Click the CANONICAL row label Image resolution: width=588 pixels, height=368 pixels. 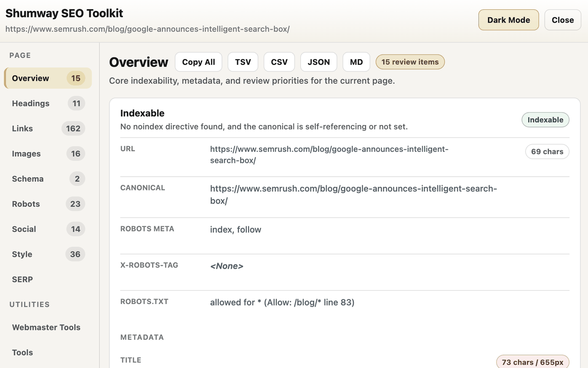tap(142, 188)
